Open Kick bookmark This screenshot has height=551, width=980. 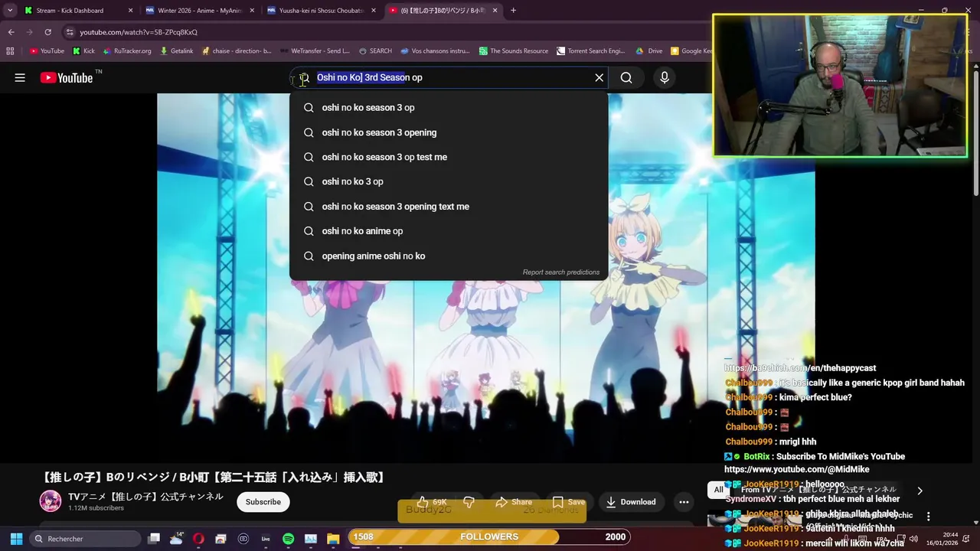(x=83, y=51)
